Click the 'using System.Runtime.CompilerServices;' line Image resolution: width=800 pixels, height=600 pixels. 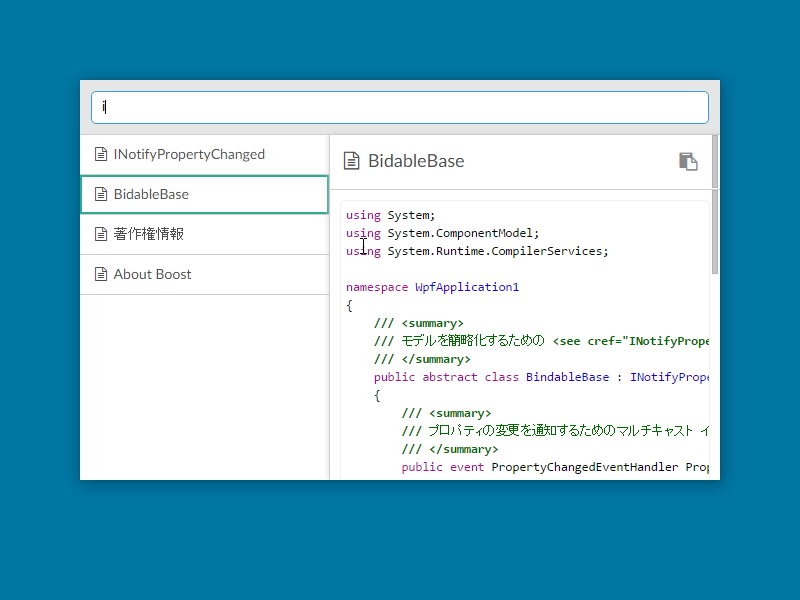click(477, 251)
